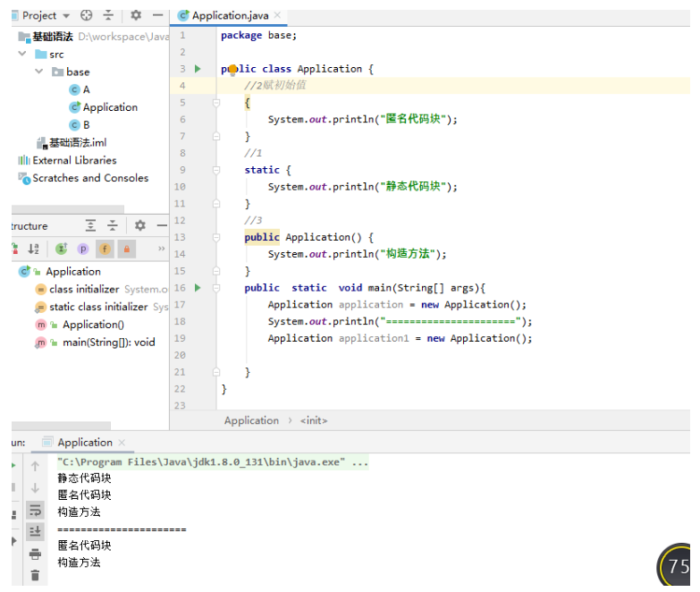Open External Libraries node
700x592 pixels.
[x=67, y=160]
